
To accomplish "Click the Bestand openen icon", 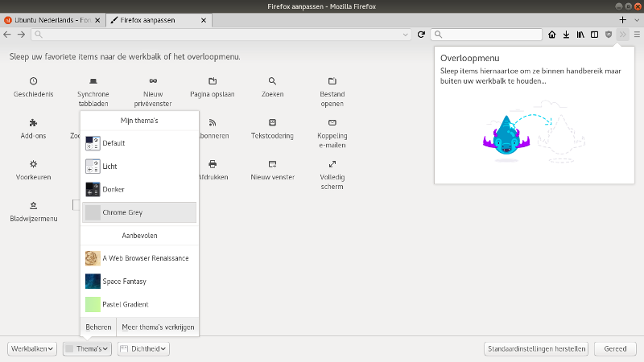I will (332, 81).
